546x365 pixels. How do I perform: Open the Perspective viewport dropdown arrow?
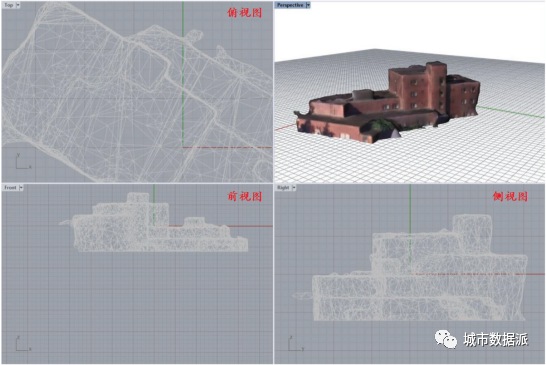(308, 5)
